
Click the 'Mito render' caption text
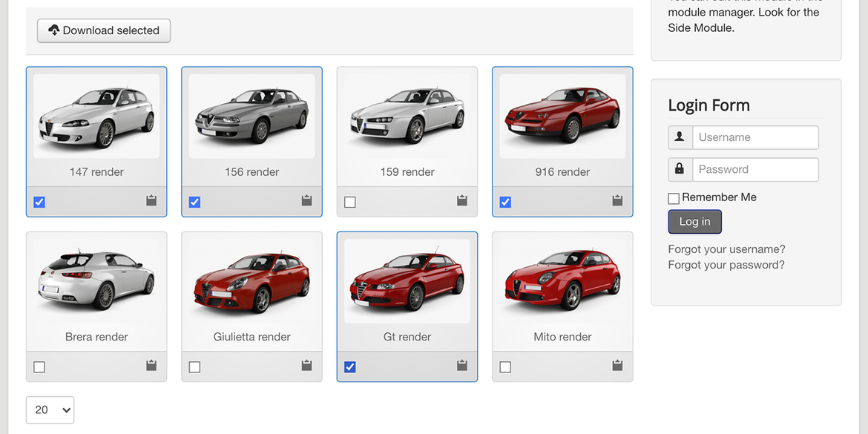pos(562,337)
